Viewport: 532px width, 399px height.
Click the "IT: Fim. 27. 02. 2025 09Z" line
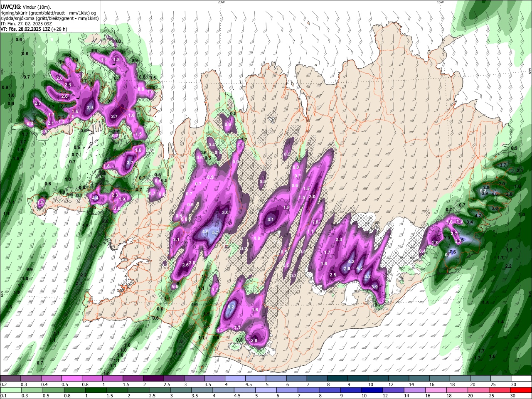coord(25,24)
